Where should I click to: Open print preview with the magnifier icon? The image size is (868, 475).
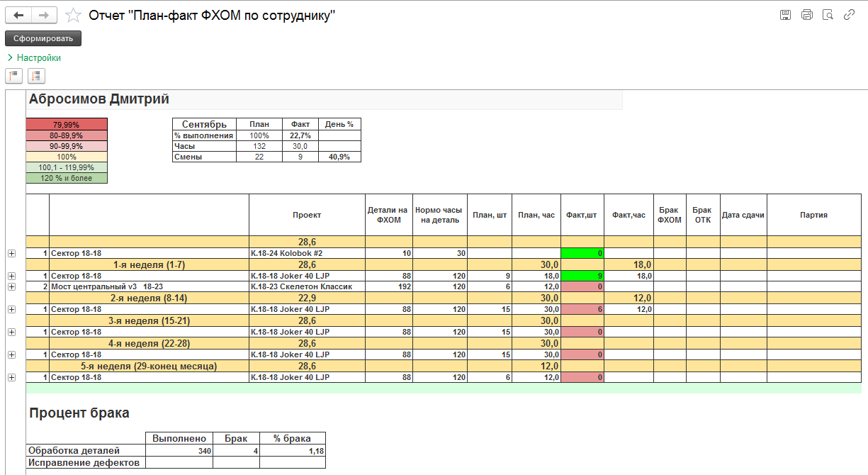[828, 15]
